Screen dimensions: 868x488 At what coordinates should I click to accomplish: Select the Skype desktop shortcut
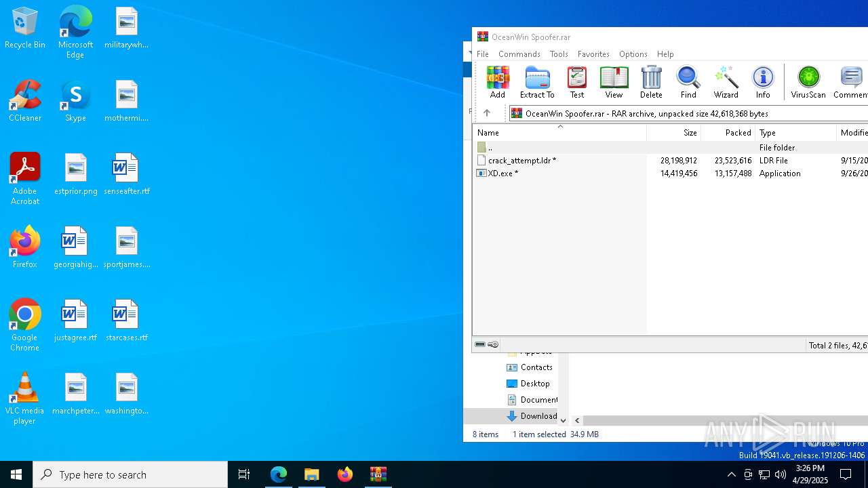coord(75,100)
